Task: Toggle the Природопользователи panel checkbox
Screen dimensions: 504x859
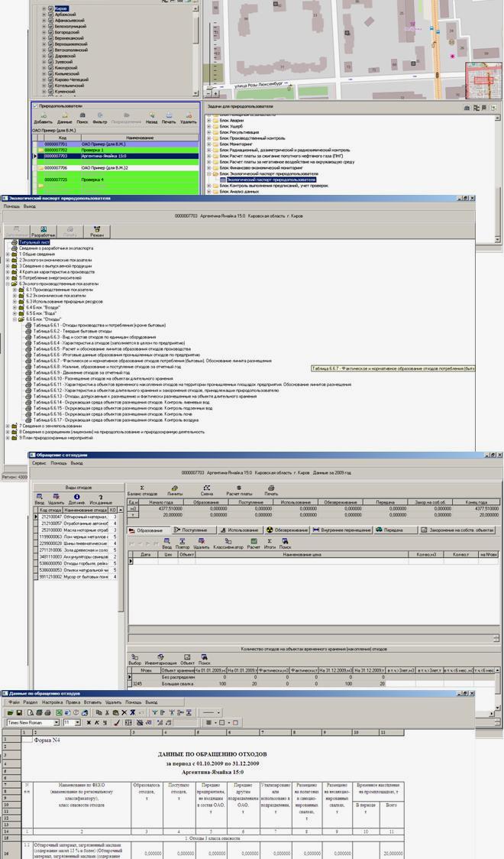Action: [x=35, y=106]
